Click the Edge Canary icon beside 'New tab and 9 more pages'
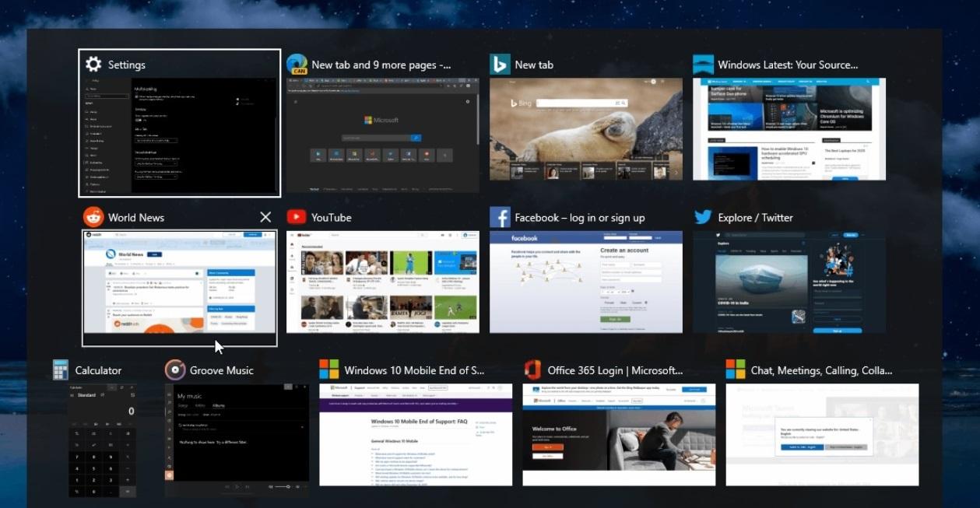This screenshot has width=980, height=508. click(297, 65)
